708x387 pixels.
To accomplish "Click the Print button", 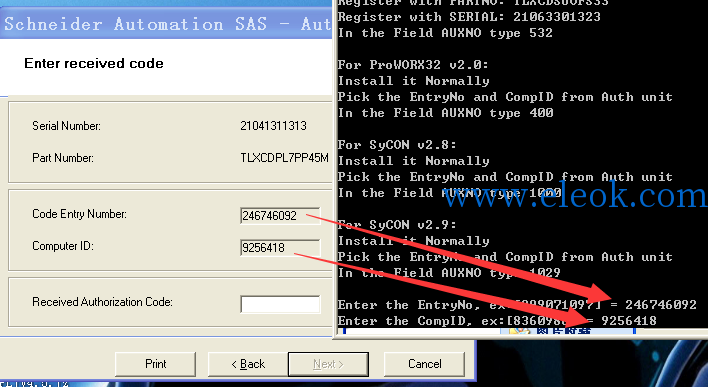I will pyautogui.click(x=155, y=364).
